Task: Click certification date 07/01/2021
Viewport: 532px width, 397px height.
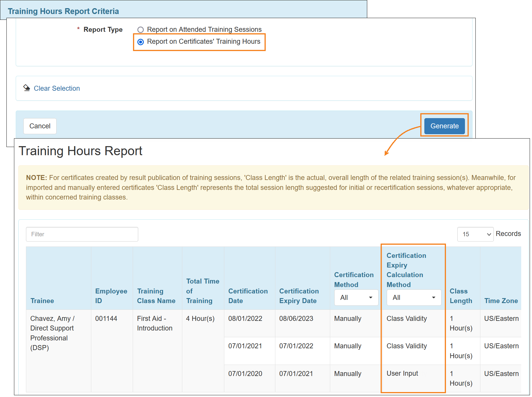Action: [245, 346]
